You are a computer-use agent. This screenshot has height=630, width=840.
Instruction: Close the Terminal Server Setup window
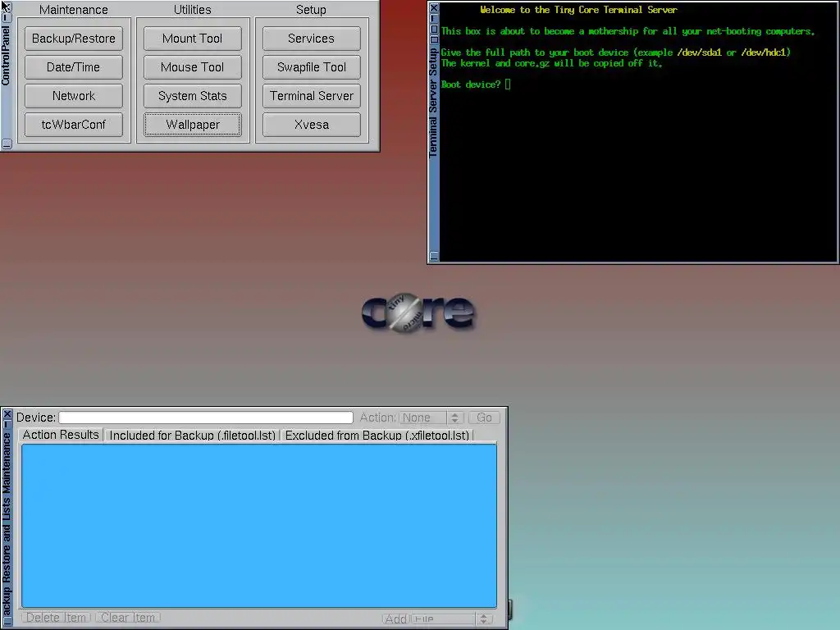tap(434, 7)
